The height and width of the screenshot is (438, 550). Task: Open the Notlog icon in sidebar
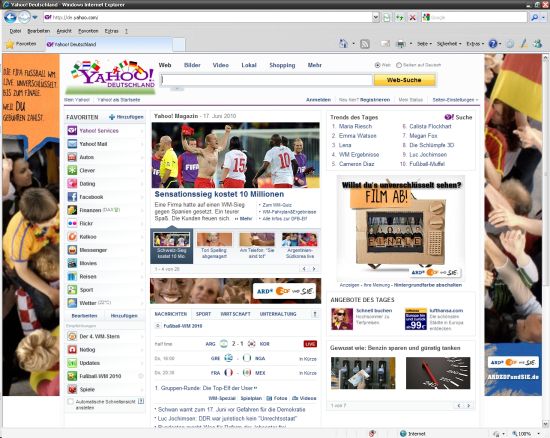(72, 350)
